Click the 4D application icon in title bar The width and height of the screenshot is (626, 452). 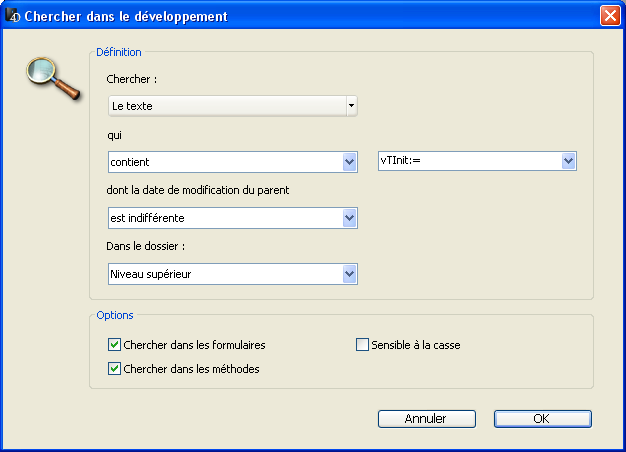click(14, 16)
